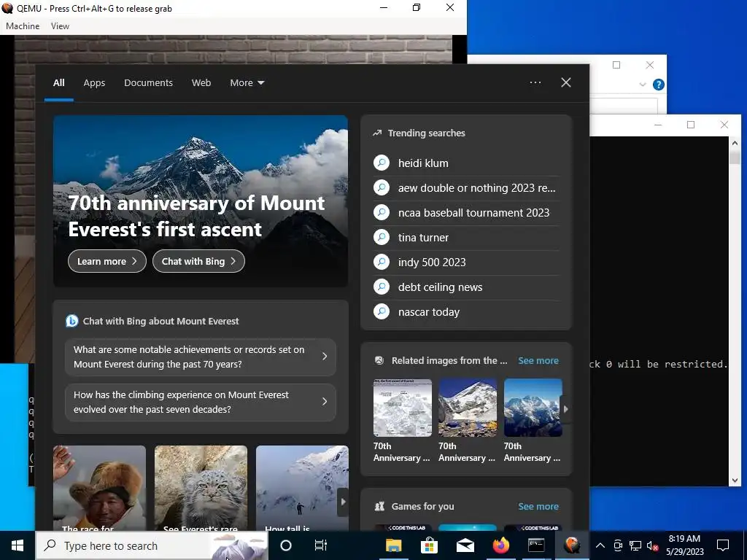Screen dimensions: 747x560
Task: Search trending term heidi klum
Action: (423, 163)
